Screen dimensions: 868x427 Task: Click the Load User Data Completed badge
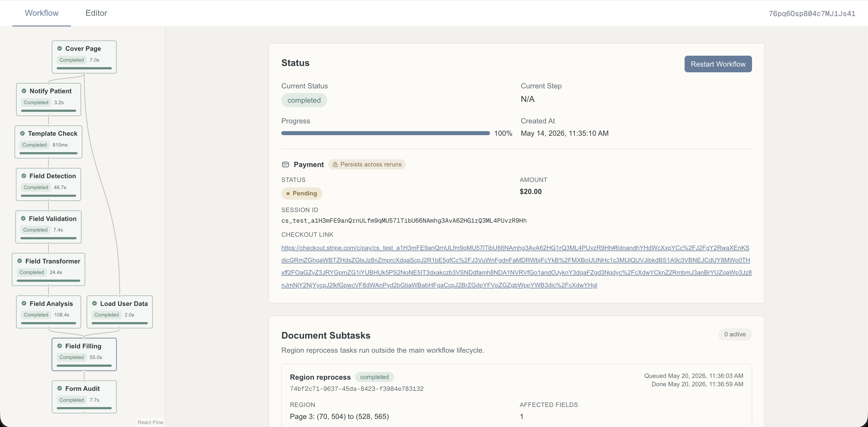(x=106, y=315)
